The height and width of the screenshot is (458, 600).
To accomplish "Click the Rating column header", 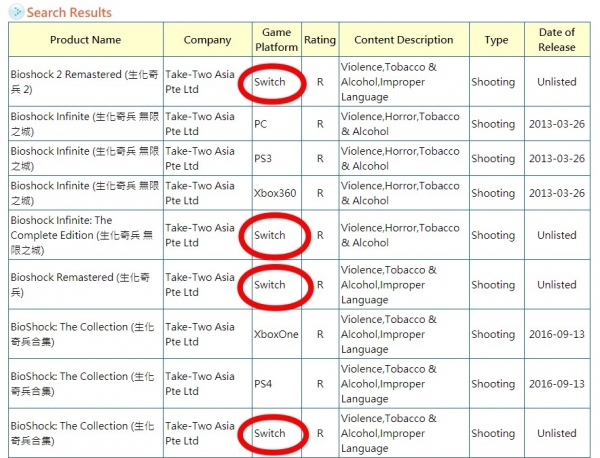I will coord(320,40).
